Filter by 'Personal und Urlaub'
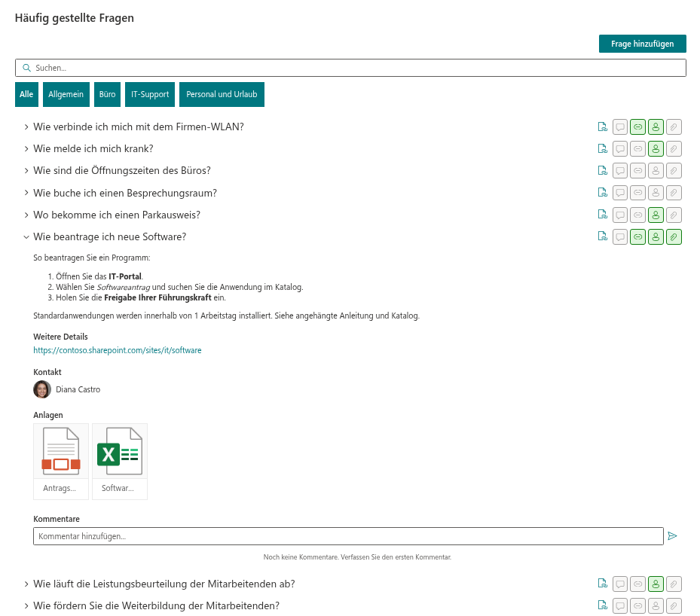Image resolution: width=700 pixels, height=616 pixels. 222,95
